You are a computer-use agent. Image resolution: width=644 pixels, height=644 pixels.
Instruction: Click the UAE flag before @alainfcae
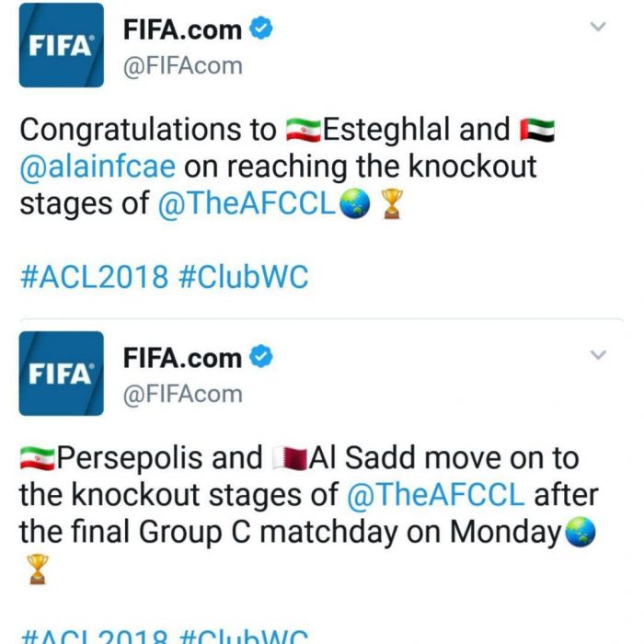[537, 131]
